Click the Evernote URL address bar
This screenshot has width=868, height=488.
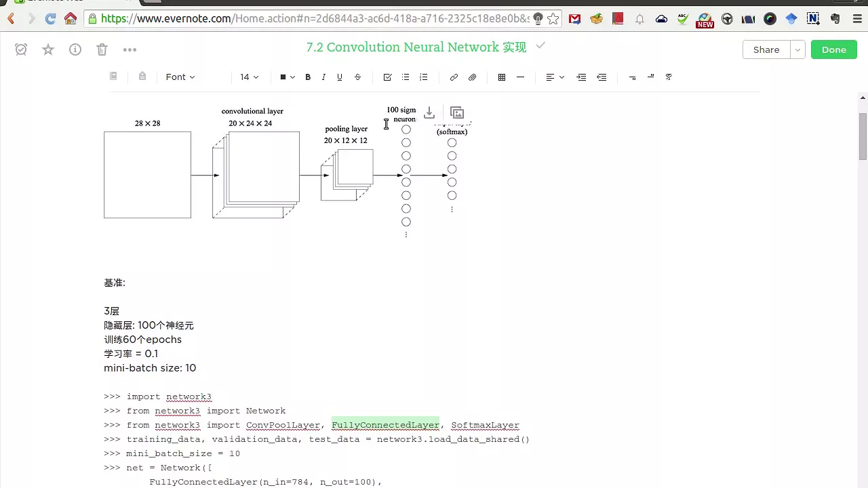315,19
